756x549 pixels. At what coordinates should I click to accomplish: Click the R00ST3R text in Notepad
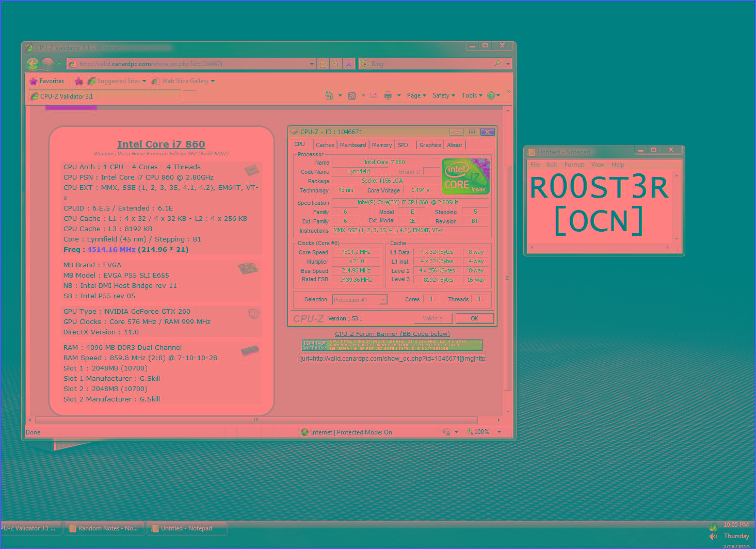[x=599, y=187]
